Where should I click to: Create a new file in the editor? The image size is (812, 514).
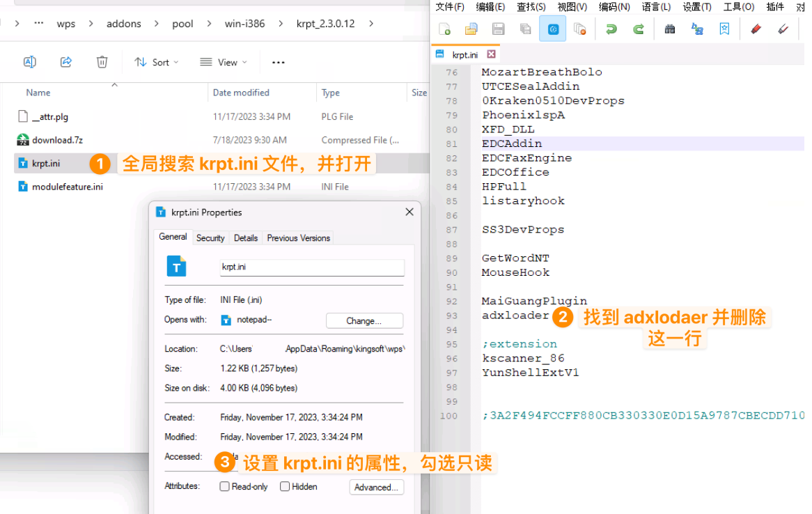444,29
